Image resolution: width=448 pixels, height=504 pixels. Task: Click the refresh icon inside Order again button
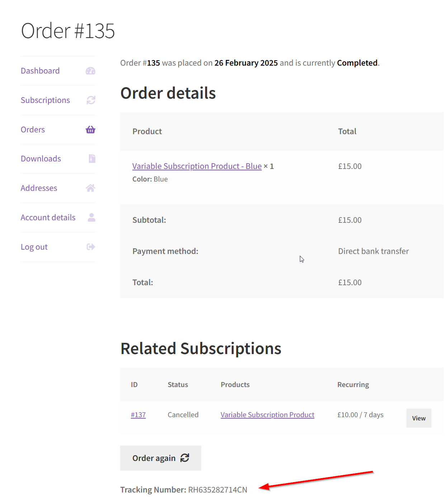(185, 458)
